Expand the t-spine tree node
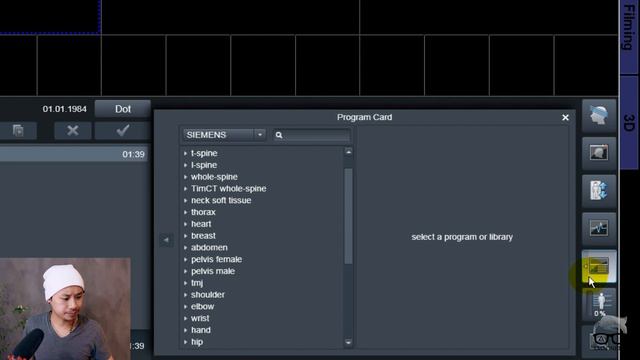640x360 pixels. point(185,153)
